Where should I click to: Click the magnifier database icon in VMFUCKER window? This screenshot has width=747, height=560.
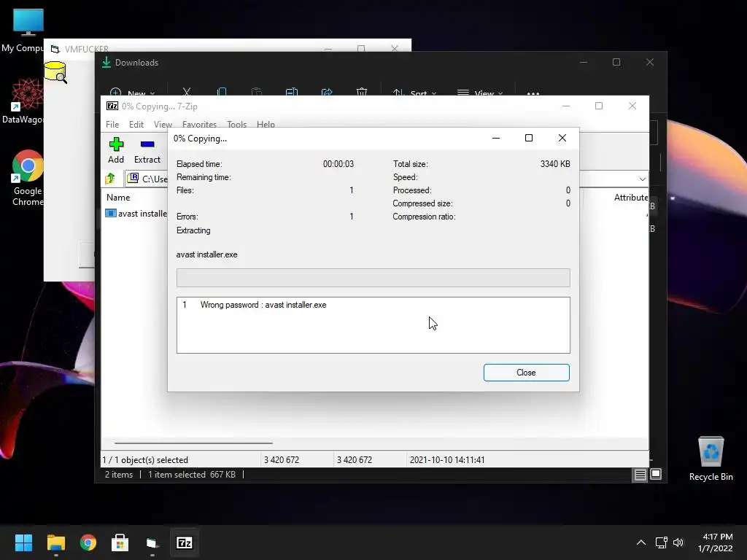55,72
